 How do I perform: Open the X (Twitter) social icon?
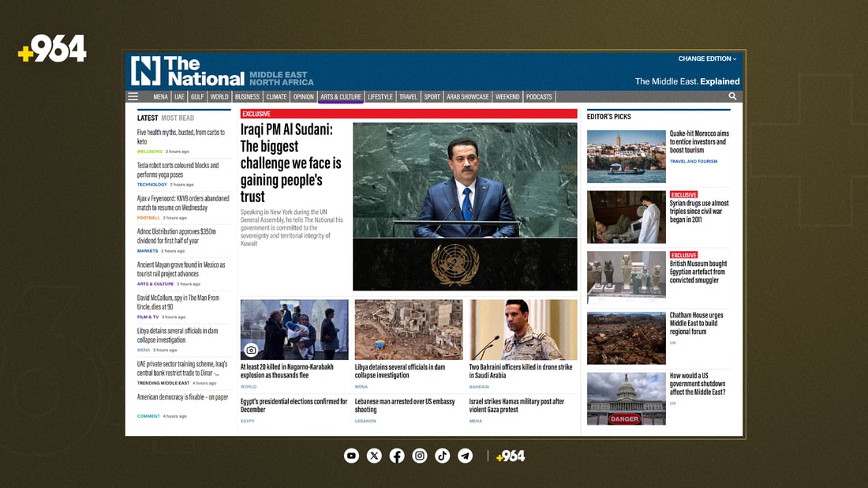[x=374, y=456]
